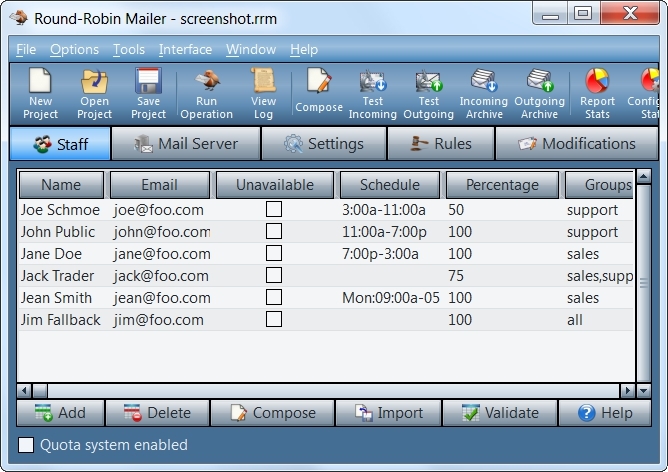Open the Rules tab
This screenshot has height=472, width=668.
click(x=441, y=144)
